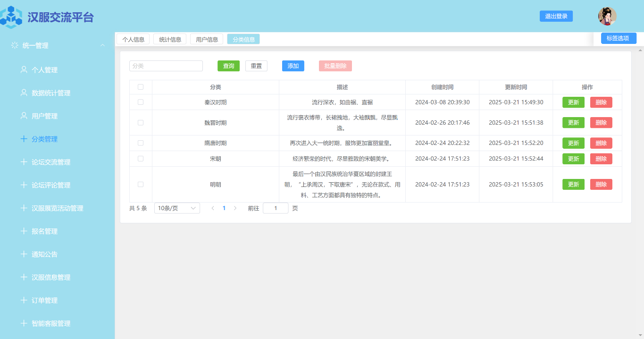
Task: Click the plus icon beside 汉服展览活动管理
Action: 24,208
